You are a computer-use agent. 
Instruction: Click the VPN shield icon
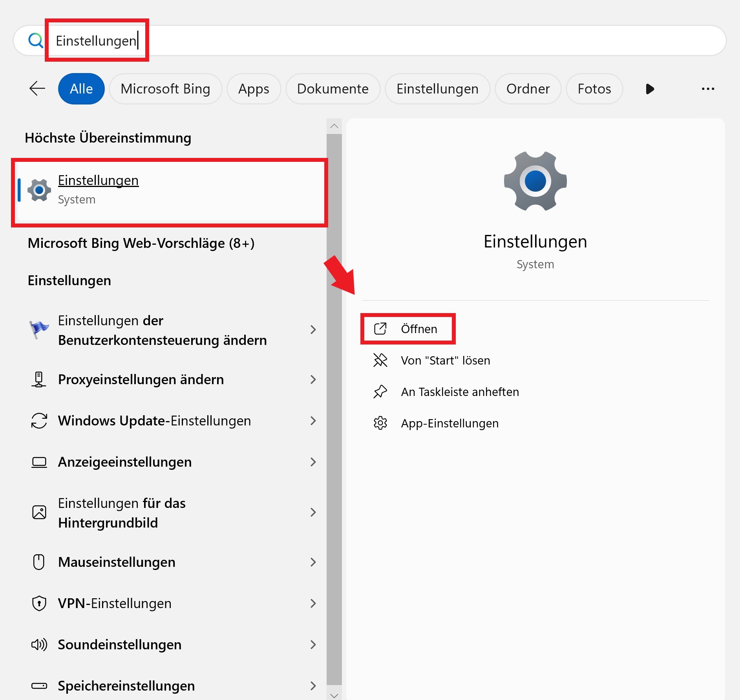39,603
